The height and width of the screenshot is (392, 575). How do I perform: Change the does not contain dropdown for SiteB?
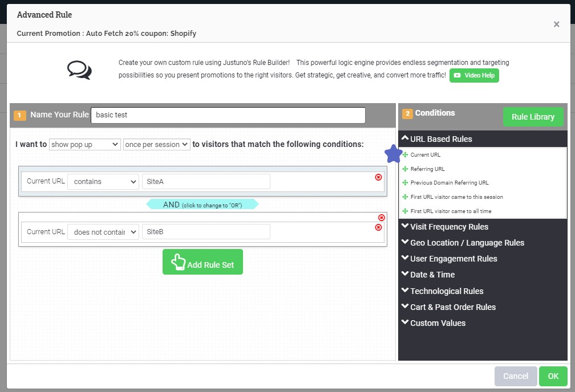[x=103, y=231]
